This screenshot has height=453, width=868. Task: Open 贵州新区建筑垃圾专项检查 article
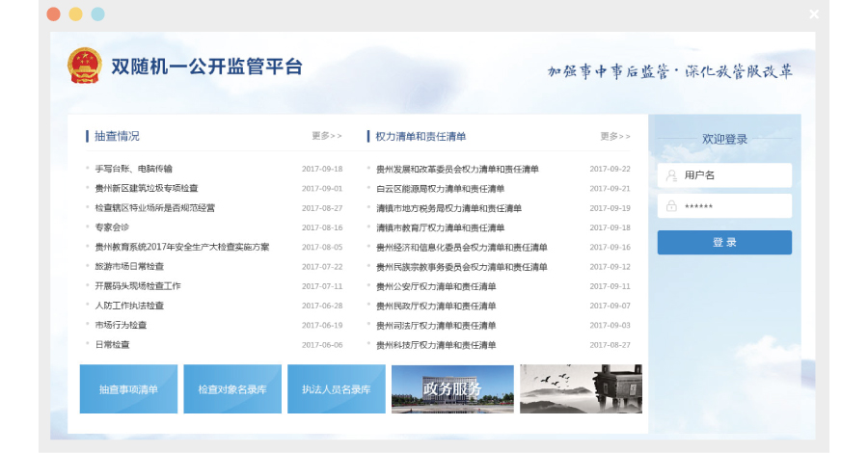[x=147, y=189]
